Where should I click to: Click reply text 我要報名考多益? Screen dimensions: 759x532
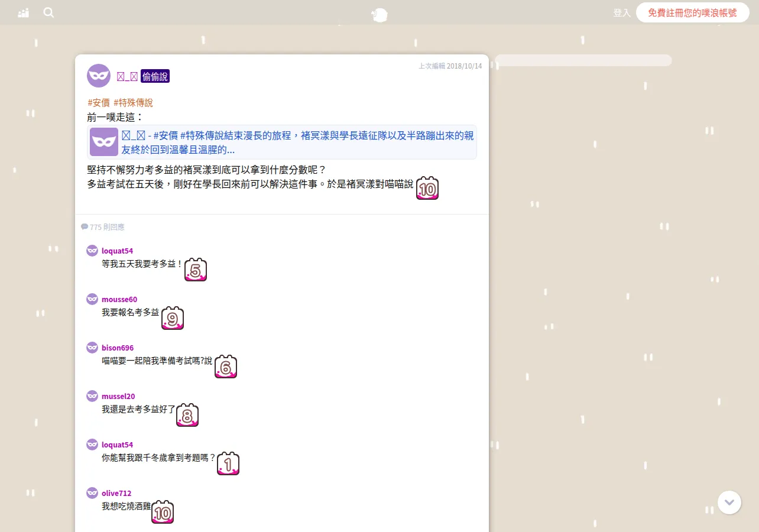coord(131,312)
